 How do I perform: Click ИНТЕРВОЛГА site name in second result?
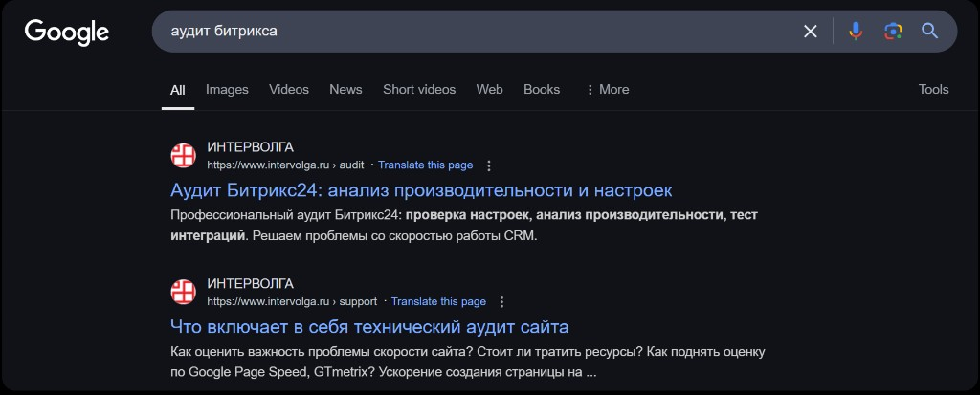[250, 284]
